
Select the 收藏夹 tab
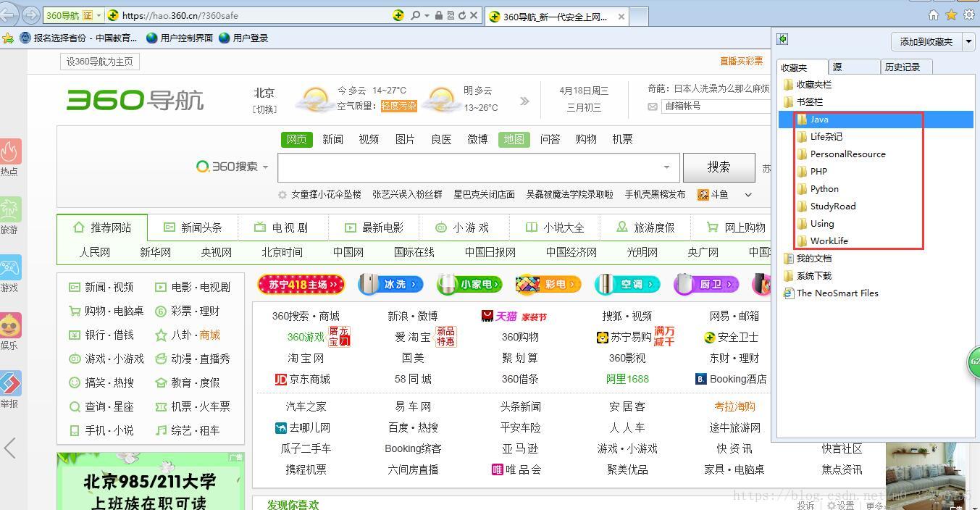(803, 67)
